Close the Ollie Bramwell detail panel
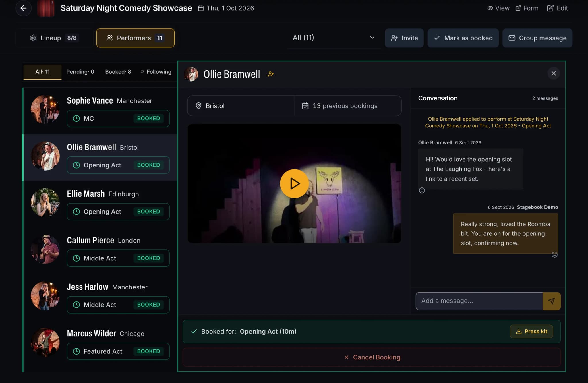588x383 pixels. click(554, 73)
